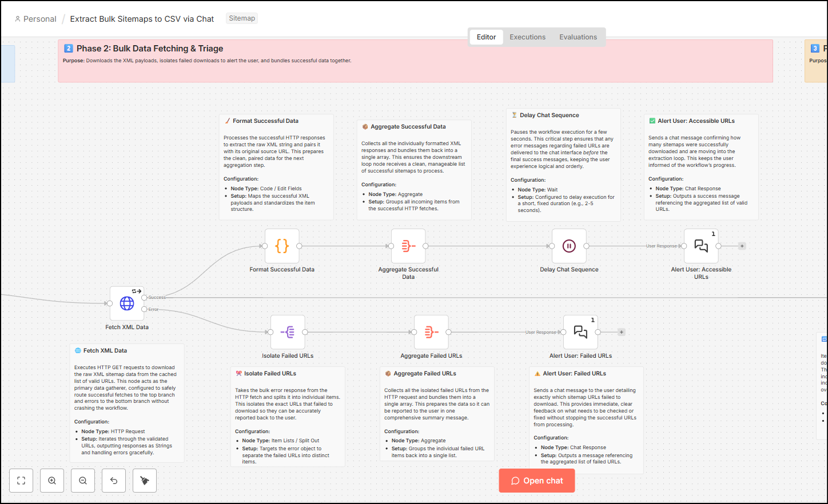The image size is (828, 504).
Task: Open the Fetch XML Data globe node
Action: point(127,303)
